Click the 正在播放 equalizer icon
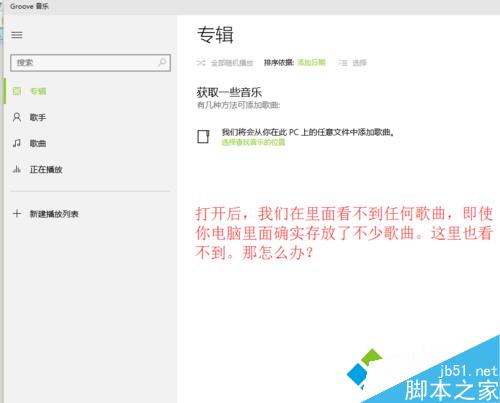The width and height of the screenshot is (500, 403). (x=17, y=169)
